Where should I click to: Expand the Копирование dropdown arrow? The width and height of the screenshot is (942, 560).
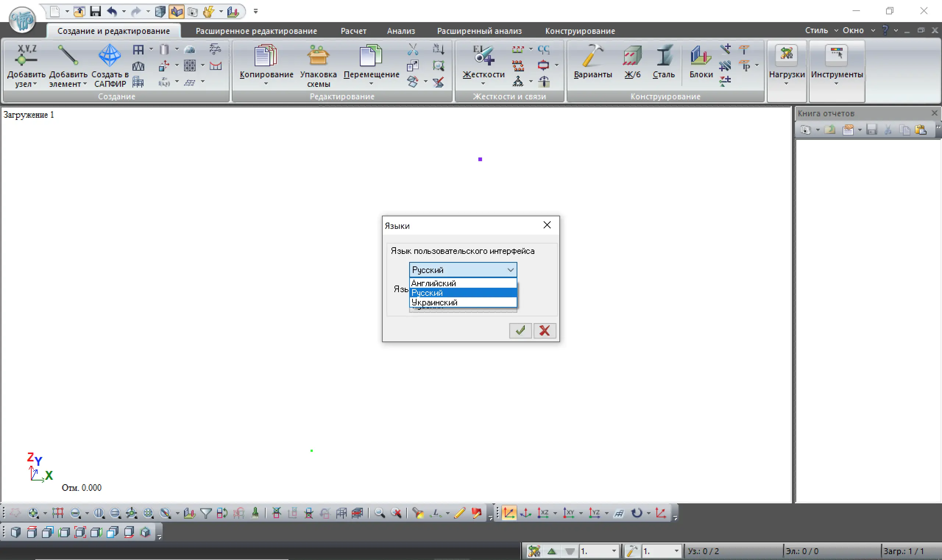(266, 84)
